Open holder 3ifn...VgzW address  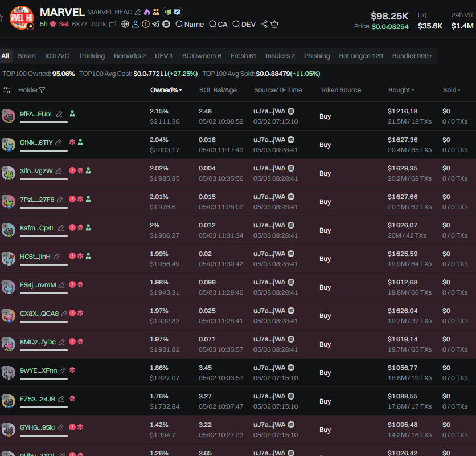click(x=36, y=171)
